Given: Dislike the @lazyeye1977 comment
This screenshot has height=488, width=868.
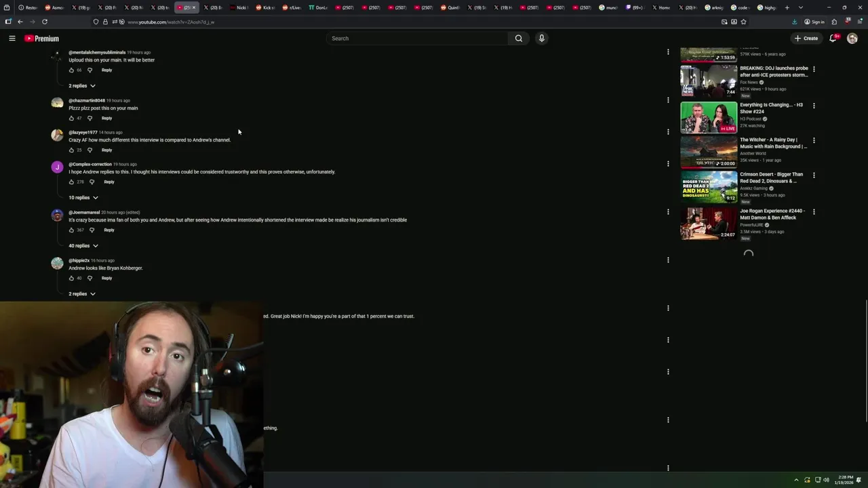Looking at the screenshot, I should pyautogui.click(x=90, y=150).
